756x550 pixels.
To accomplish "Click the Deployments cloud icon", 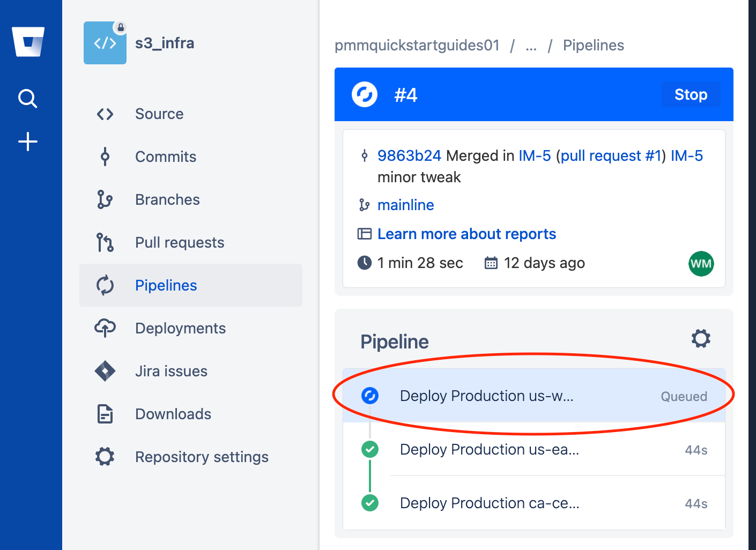I will click(105, 328).
